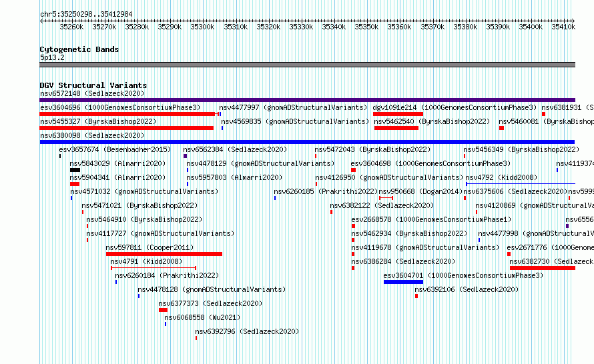Select the long blue nsv6380098 bar
Viewport: 594px width, 364px height.
(x=307, y=142)
